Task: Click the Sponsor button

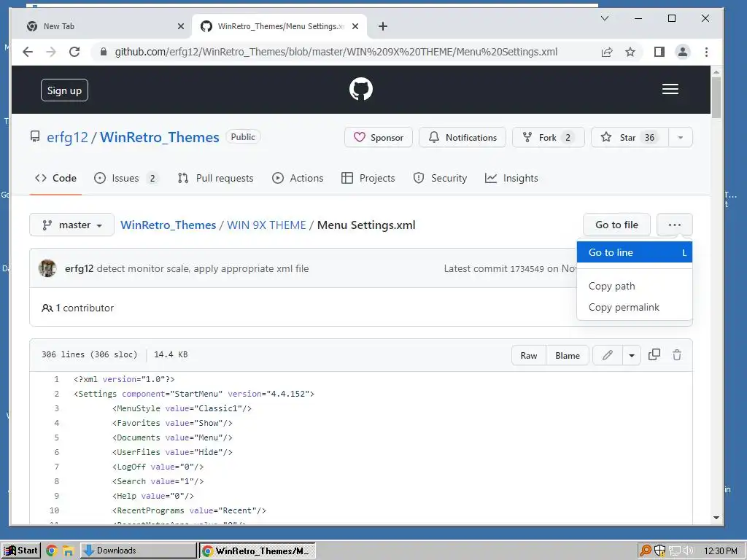Action: coord(379,138)
